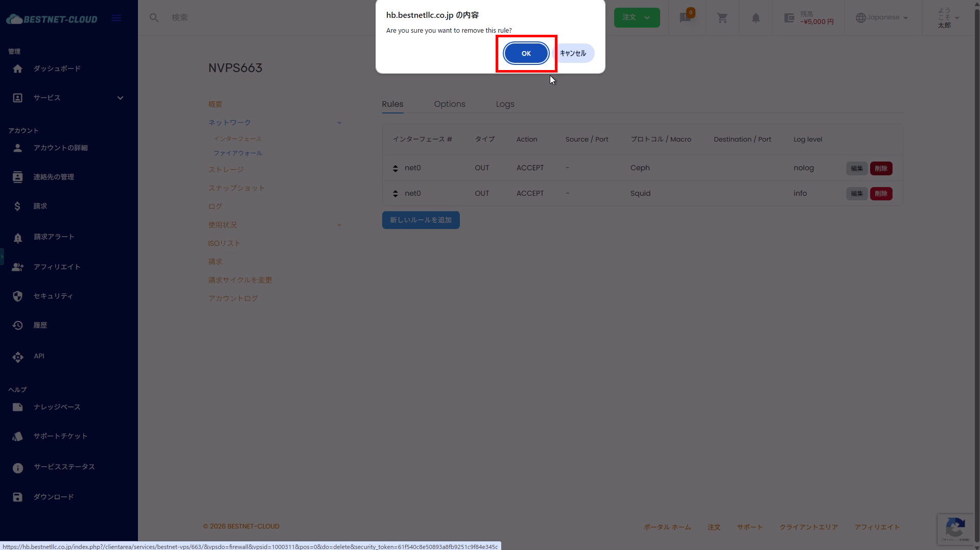Confirm rule removal with OK button
This screenshot has height=550, width=980.
(x=526, y=53)
